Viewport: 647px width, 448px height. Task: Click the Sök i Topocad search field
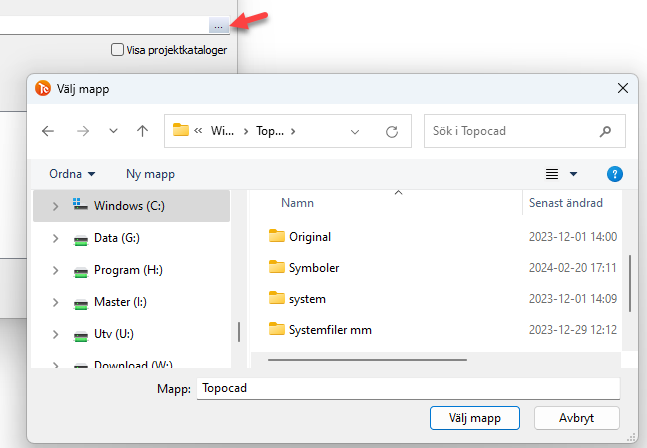(510, 131)
